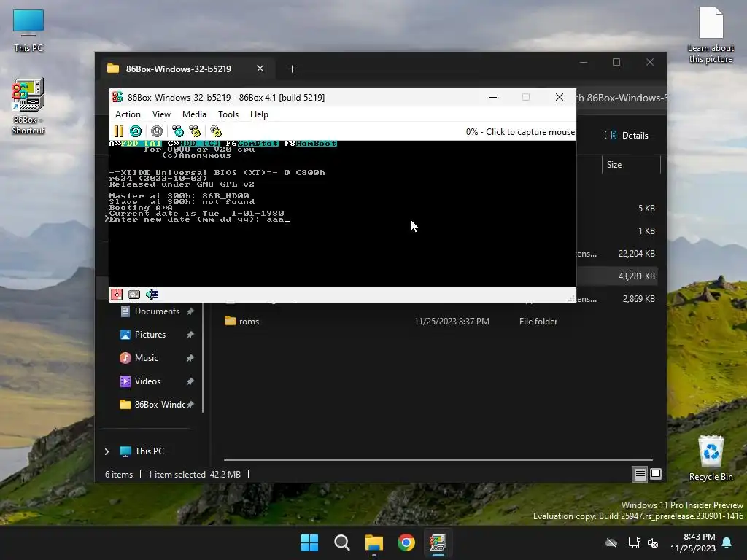The width and height of the screenshot is (747, 560).
Task: Click the 86Box title bar app icon
Action: click(117, 97)
